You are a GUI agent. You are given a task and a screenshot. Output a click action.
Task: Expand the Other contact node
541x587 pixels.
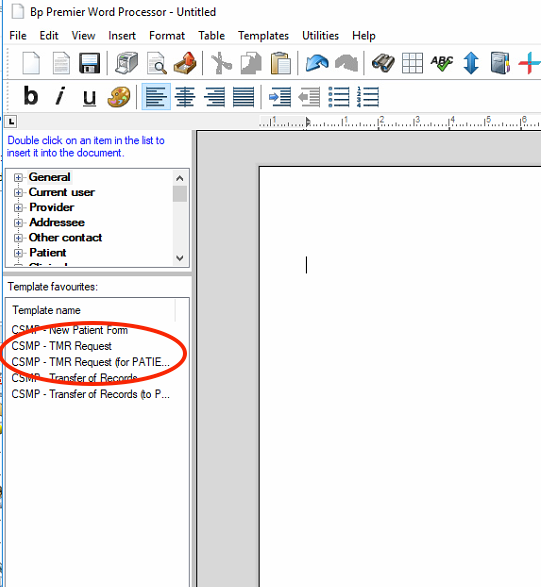coord(18,238)
